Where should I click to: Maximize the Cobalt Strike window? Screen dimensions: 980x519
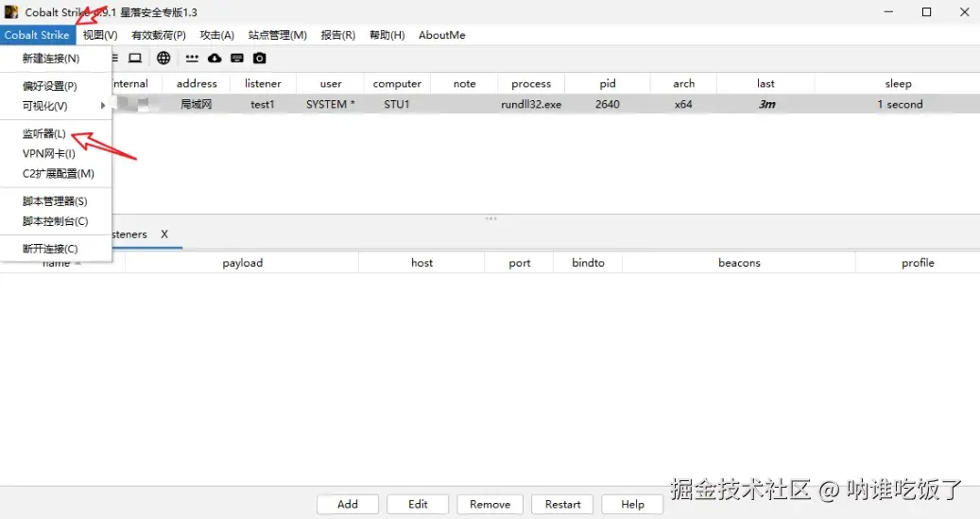coord(927,12)
